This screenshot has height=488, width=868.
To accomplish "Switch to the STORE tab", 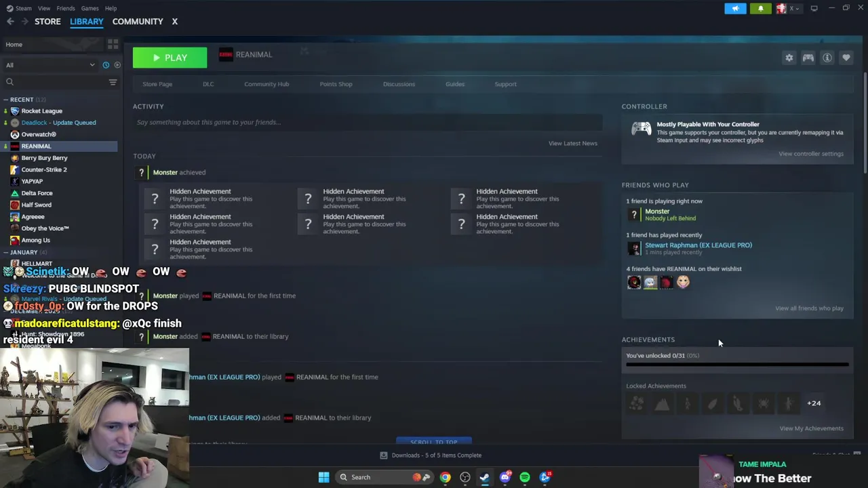I will click(x=47, y=22).
